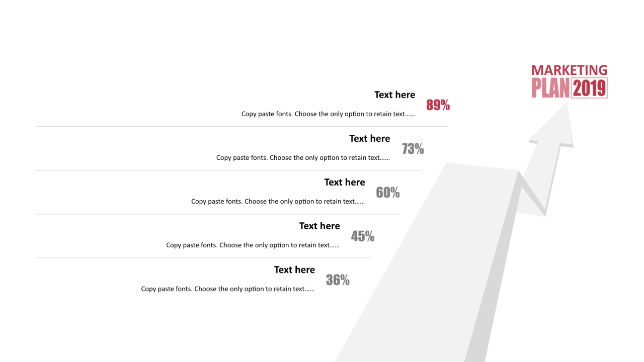The image size is (644, 362).
Task: Click the PLAN word in logo
Action: click(x=551, y=88)
